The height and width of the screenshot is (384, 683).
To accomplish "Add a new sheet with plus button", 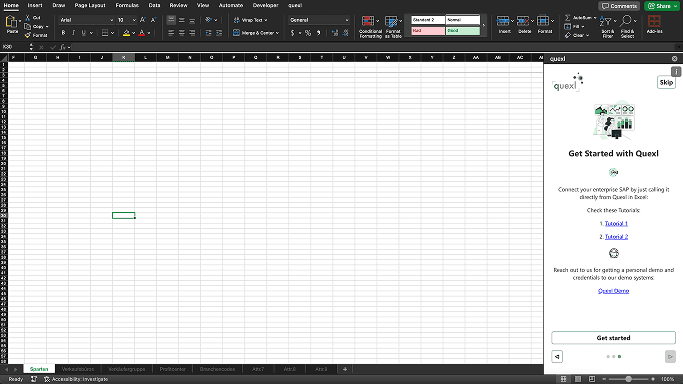I will tap(345, 369).
